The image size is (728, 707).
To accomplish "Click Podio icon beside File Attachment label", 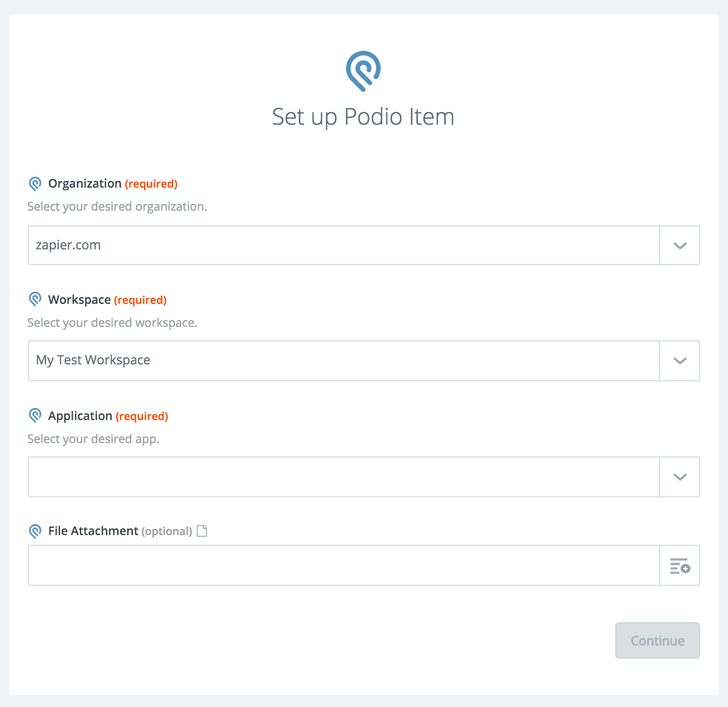I will click(35, 531).
